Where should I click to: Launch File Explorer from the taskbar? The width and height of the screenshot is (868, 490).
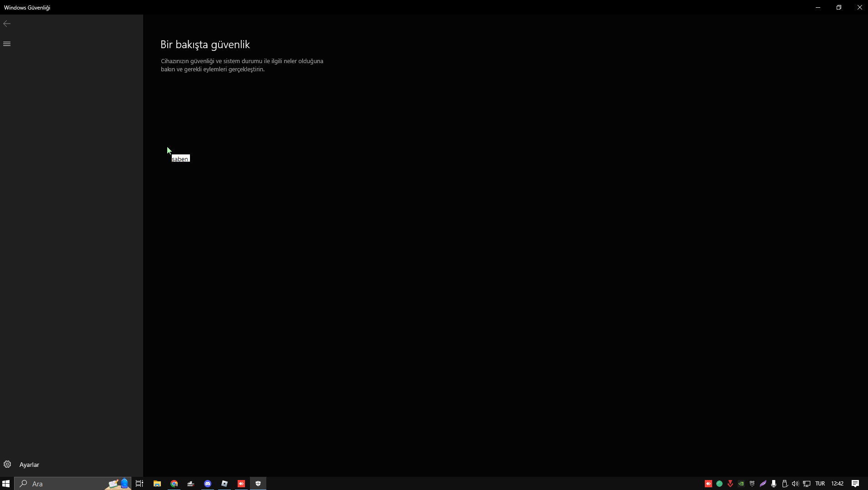pos(157,484)
